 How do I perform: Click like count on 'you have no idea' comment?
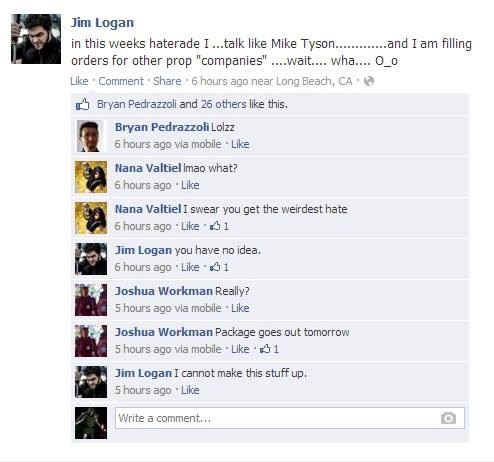pyautogui.click(x=219, y=267)
